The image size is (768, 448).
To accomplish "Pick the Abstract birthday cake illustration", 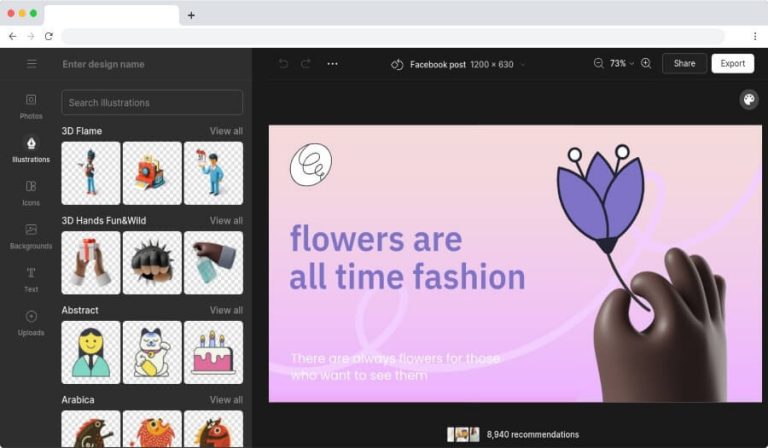I will 214,353.
